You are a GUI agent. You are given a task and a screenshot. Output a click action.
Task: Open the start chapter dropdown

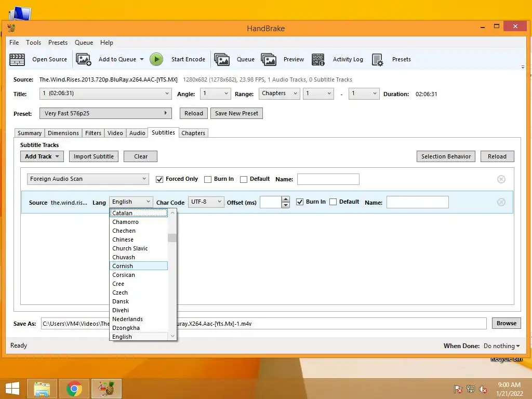pos(318,94)
